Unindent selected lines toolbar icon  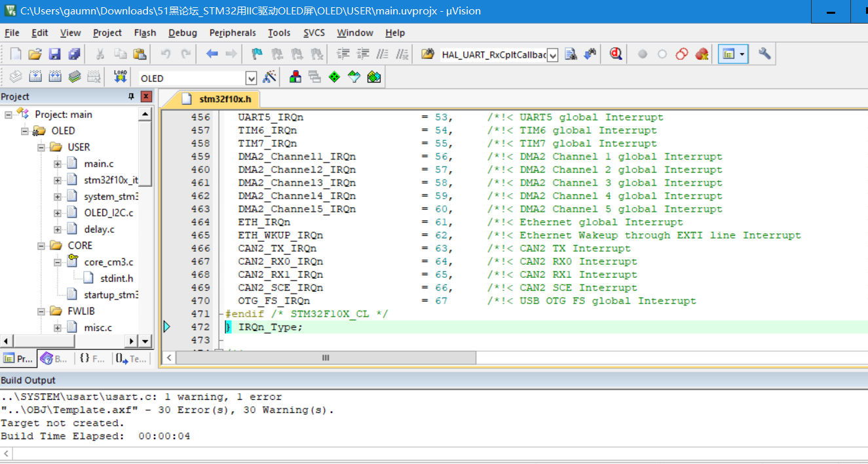(x=363, y=54)
